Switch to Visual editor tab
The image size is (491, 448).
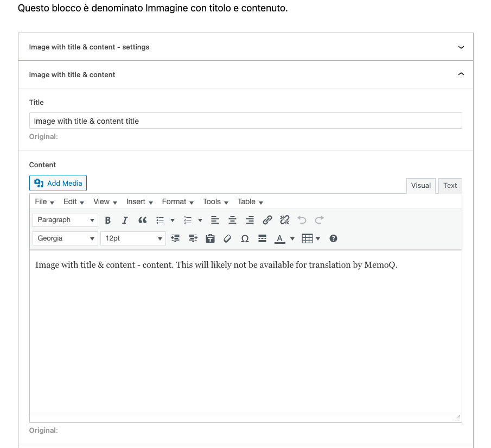[x=421, y=186]
